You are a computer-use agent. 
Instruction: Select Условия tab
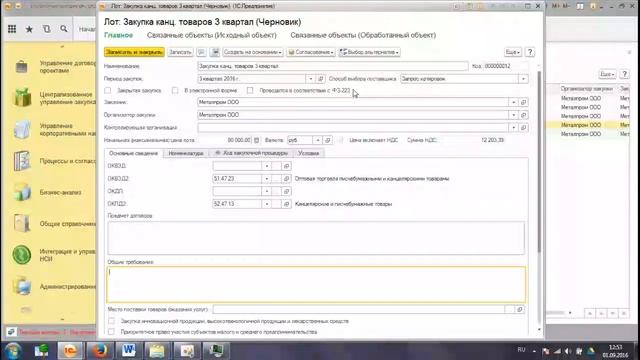[x=308, y=153]
